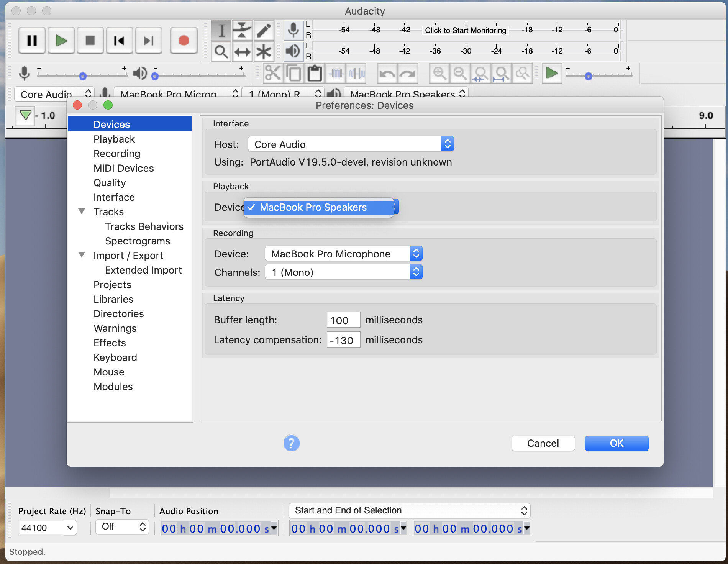Click the Zoom Toggle icon
The width and height of the screenshot is (728, 564).
(x=522, y=73)
